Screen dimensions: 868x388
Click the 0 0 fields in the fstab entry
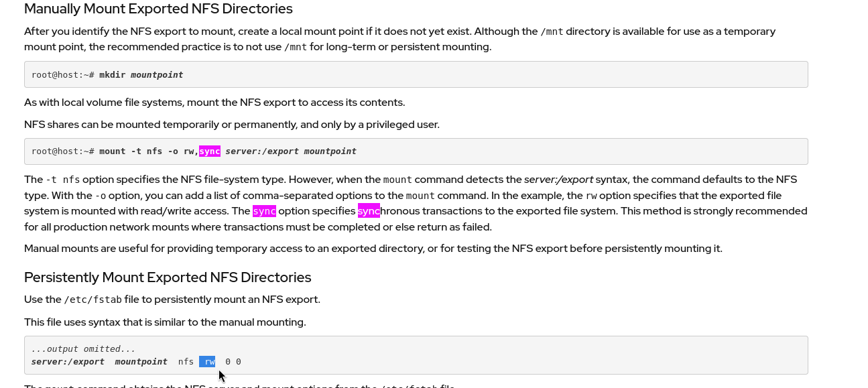[233, 362]
